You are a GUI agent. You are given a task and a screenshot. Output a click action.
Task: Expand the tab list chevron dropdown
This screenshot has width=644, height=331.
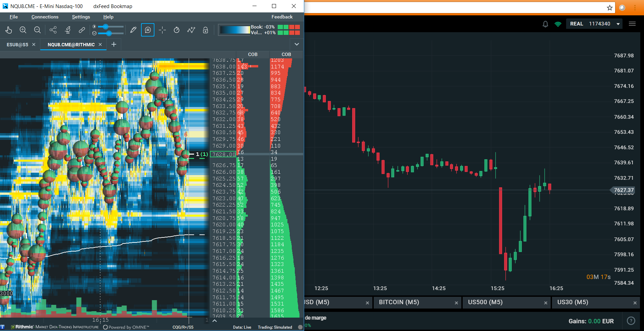(296, 44)
